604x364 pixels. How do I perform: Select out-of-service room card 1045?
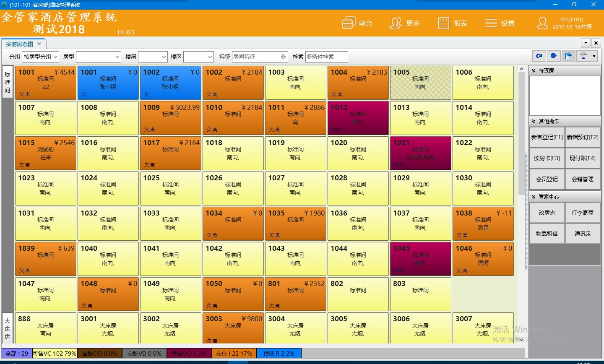pos(421,259)
